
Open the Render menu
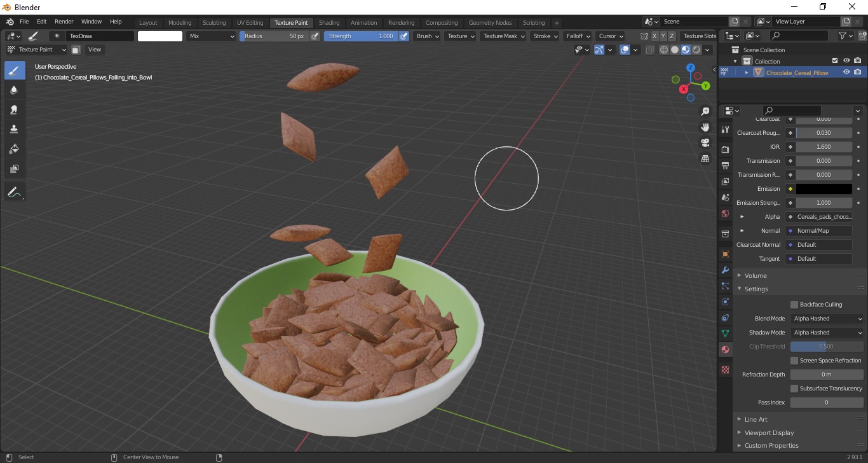click(64, 22)
